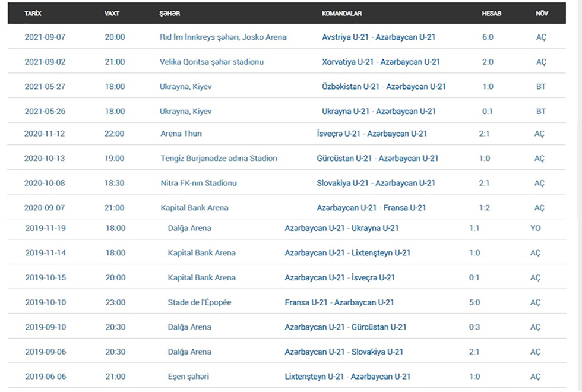
Task: Click the VAXT column header
Action: pos(112,13)
